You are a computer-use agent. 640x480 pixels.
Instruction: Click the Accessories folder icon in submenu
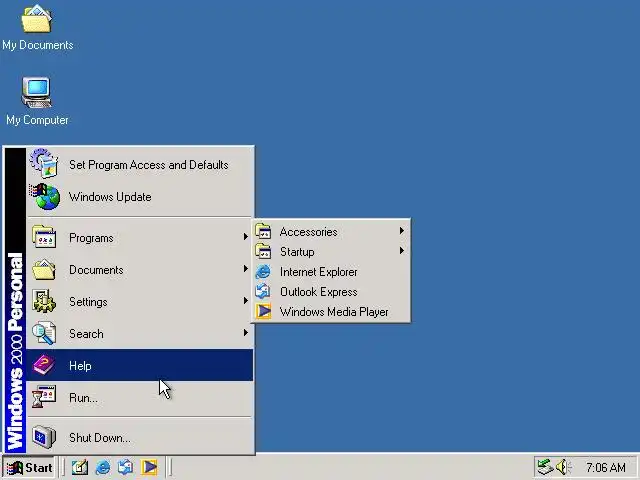263,231
